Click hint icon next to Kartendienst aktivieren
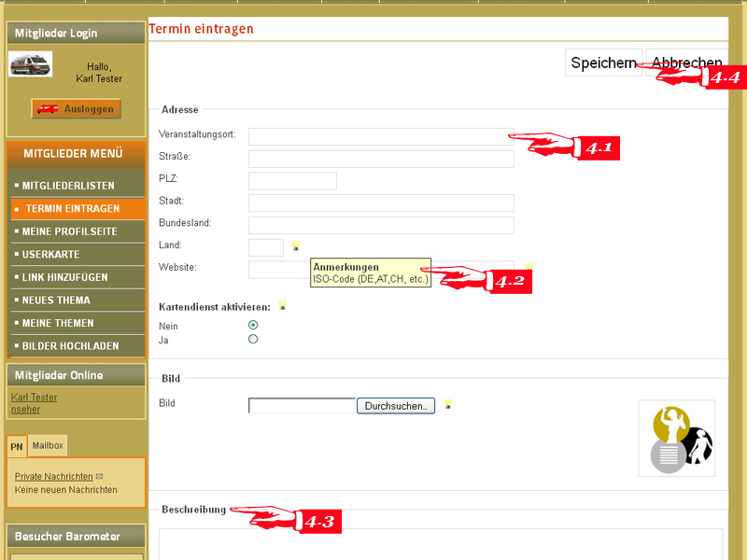This screenshot has width=747, height=560. pos(282,305)
